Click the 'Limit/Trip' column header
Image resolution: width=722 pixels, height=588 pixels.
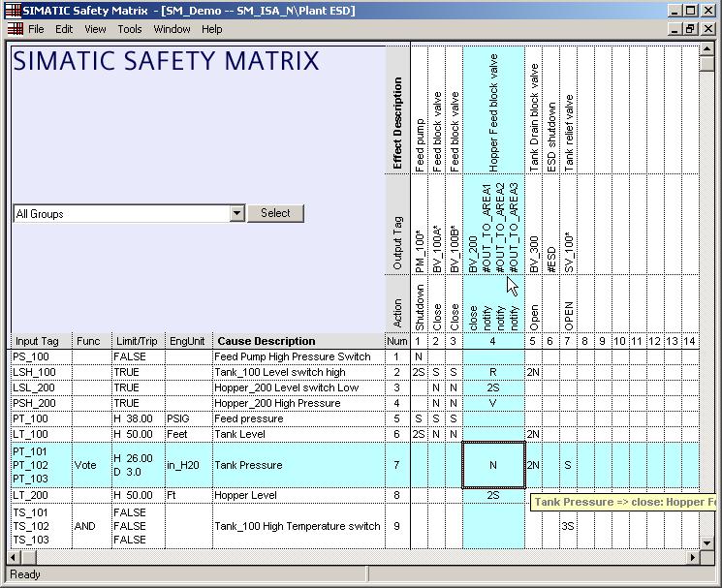coord(137,341)
